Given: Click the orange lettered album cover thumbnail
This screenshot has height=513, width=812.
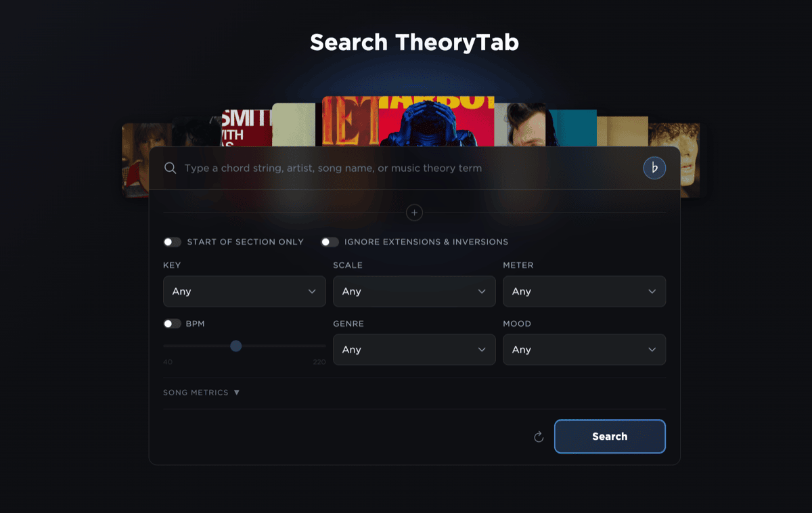Looking at the screenshot, I should coord(350,121).
